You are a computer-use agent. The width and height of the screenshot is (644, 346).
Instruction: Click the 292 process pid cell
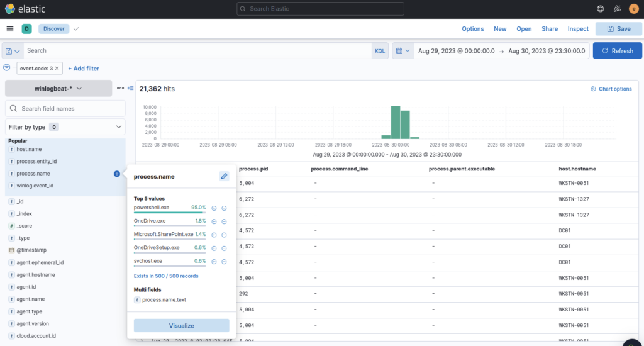(243, 294)
